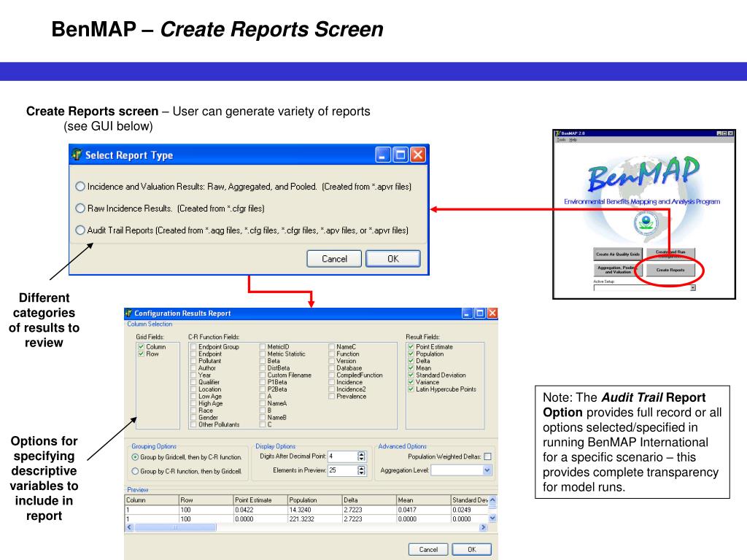Open the Active Setup dropdown in BenMAP window

(693, 287)
